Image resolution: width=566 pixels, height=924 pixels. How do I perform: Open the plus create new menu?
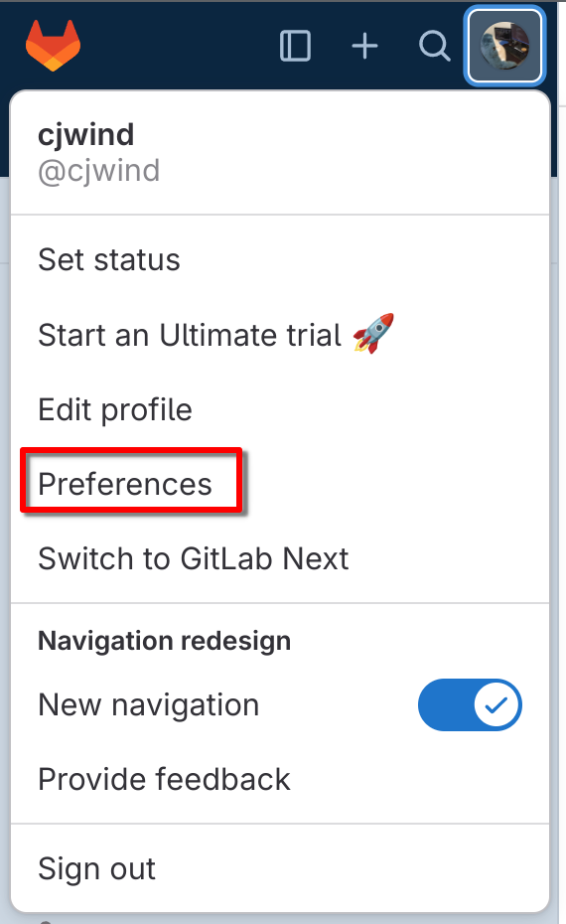click(364, 46)
